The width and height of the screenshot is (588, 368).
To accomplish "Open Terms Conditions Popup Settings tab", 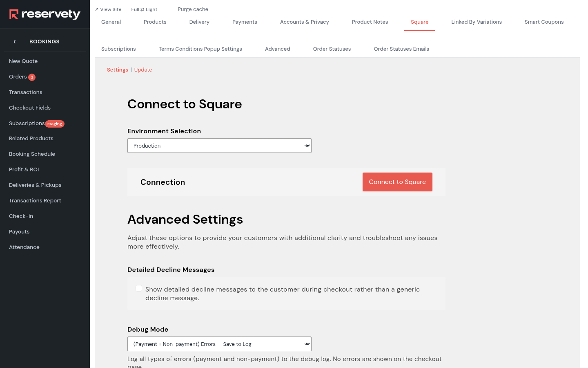I will [x=200, y=49].
